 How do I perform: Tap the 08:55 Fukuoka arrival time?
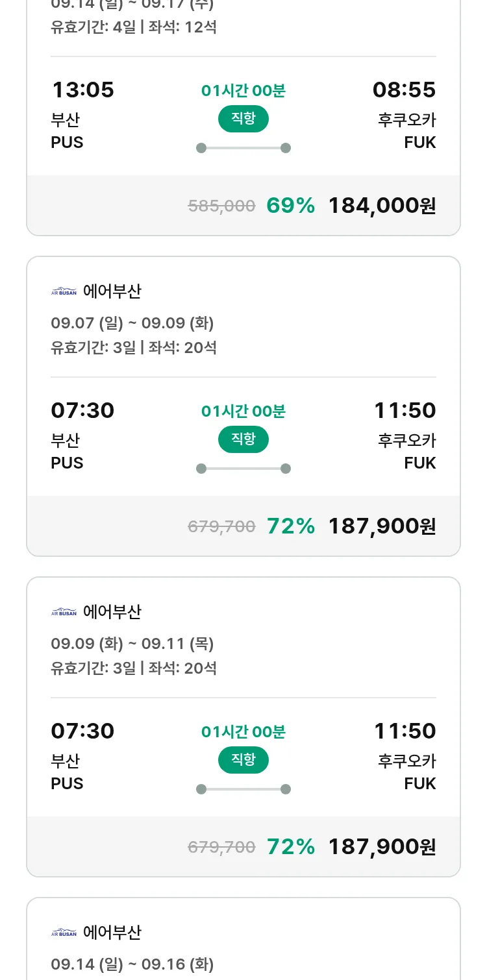click(404, 90)
